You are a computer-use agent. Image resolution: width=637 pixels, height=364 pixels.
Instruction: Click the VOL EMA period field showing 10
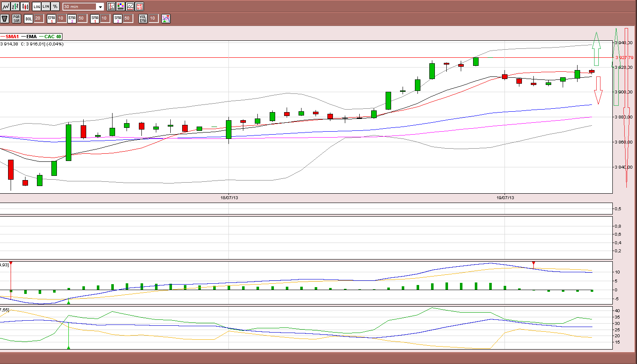pyautogui.click(x=153, y=18)
